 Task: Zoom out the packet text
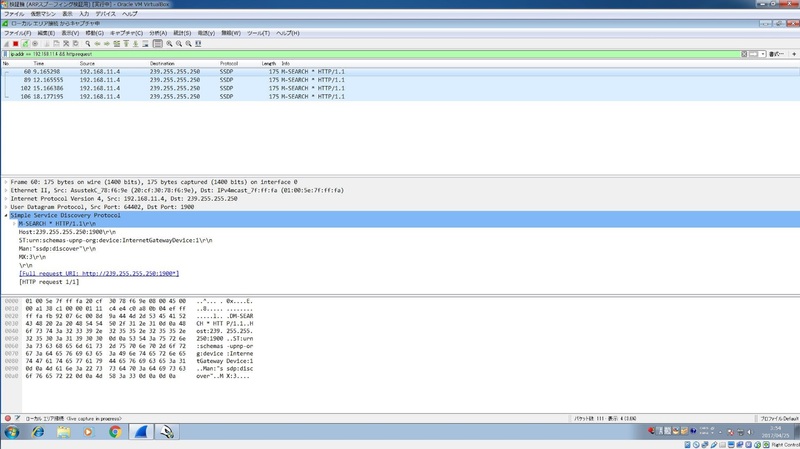(179, 44)
